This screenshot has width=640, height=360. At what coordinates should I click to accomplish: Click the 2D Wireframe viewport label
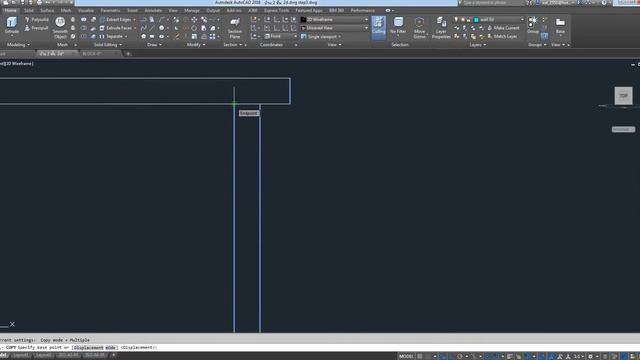tap(19, 64)
